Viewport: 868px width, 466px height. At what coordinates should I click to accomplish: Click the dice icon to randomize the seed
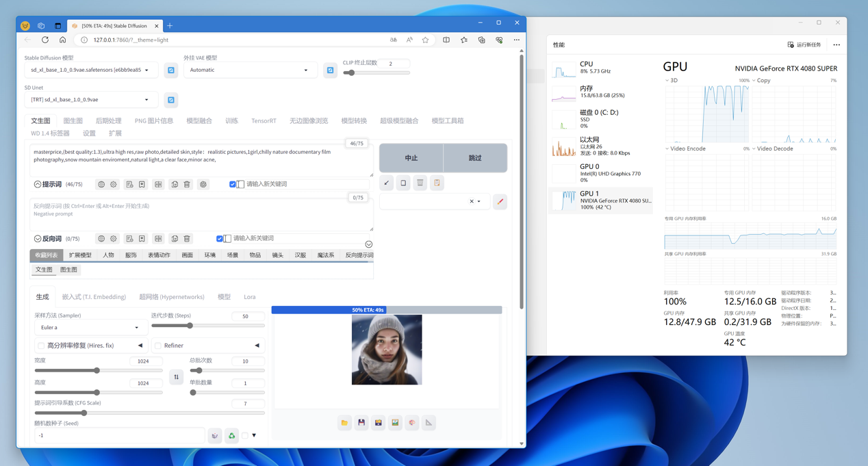point(215,436)
